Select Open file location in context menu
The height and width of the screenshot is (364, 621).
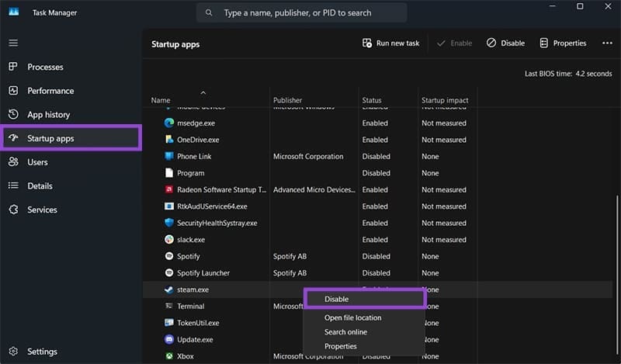[x=352, y=317]
